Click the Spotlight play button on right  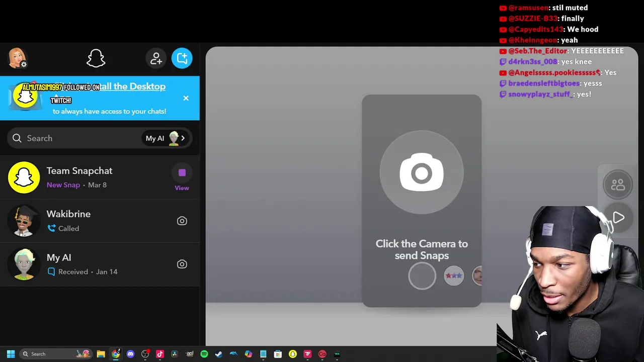618,218
